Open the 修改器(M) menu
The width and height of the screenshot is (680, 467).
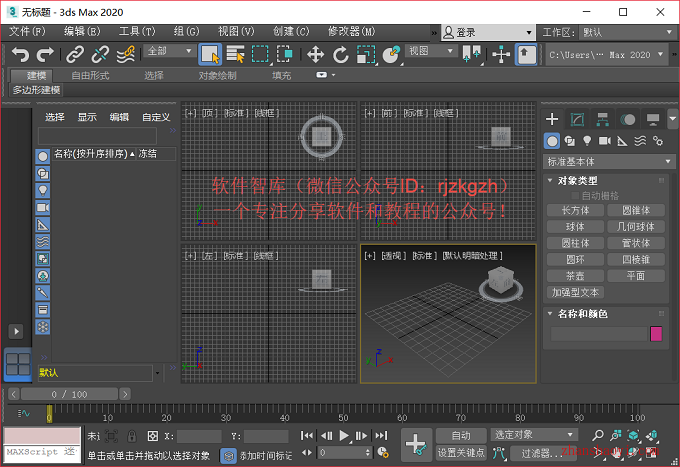coord(351,32)
